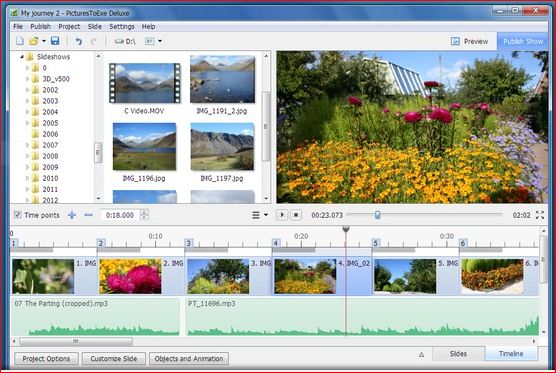Select slide 1 thumbnail in timeline
The width and height of the screenshot is (556, 373).
click(43, 277)
